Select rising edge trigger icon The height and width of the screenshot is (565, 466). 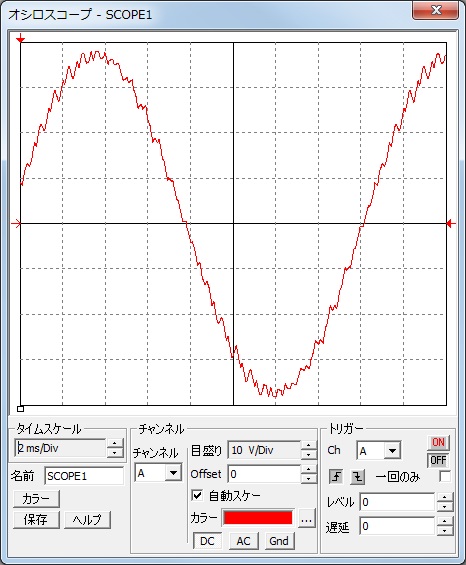(x=336, y=477)
